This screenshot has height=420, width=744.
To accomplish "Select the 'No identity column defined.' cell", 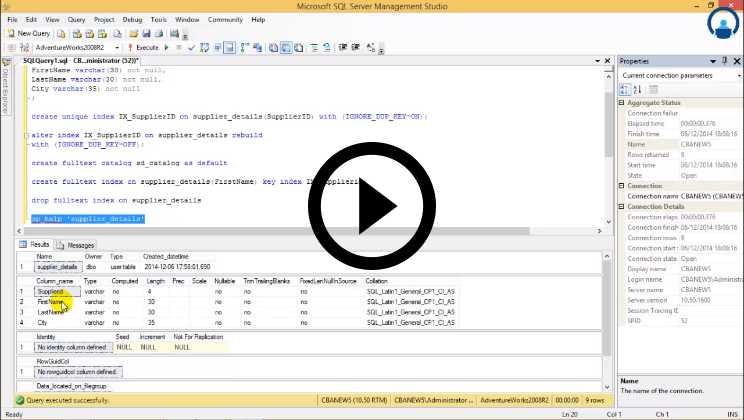I will point(74,347).
